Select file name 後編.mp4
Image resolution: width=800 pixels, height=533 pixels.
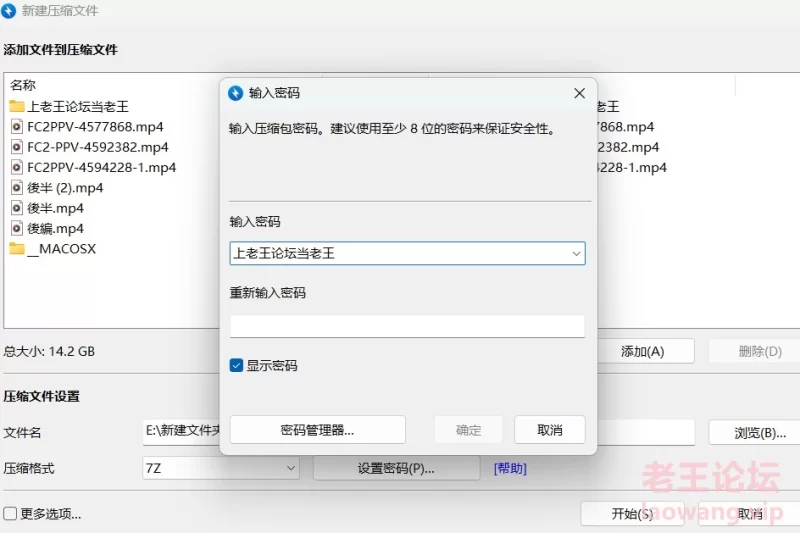(x=56, y=229)
